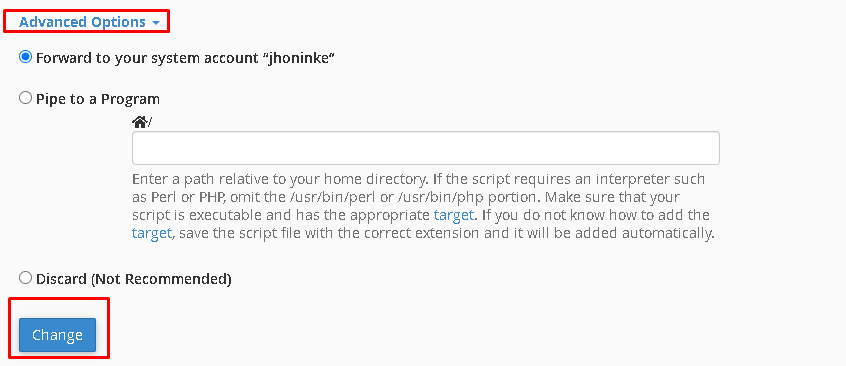Click the 'Forward to your system account' label text
Image resolution: width=846 pixels, height=366 pixels.
[150, 58]
